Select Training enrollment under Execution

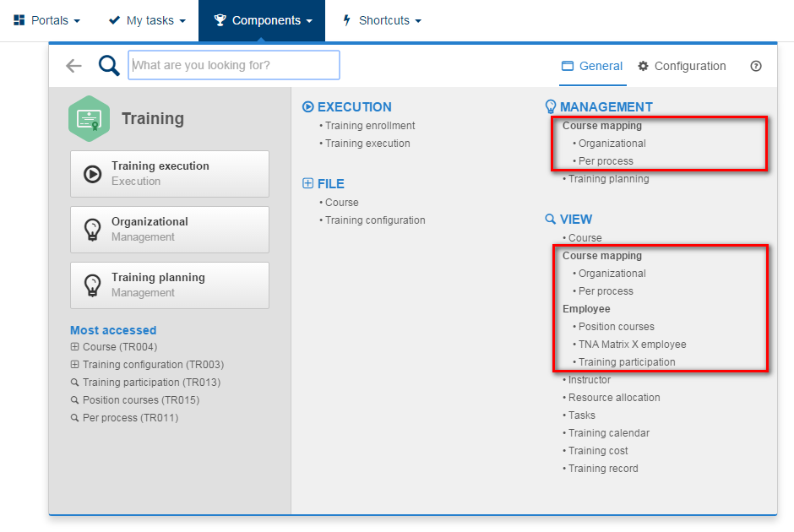click(370, 126)
